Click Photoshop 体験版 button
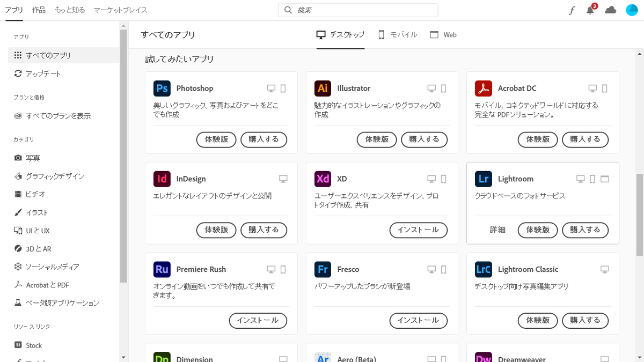The height and width of the screenshot is (362, 644). pyautogui.click(x=216, y=139)
